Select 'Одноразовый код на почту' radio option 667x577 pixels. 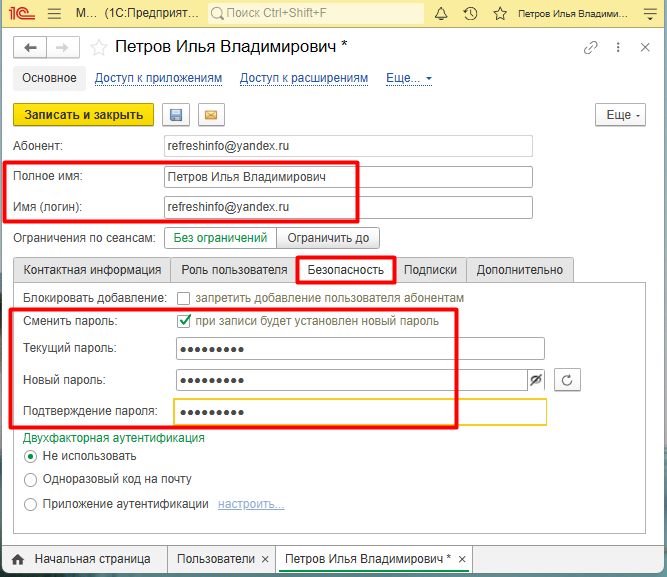coord(30,479)
